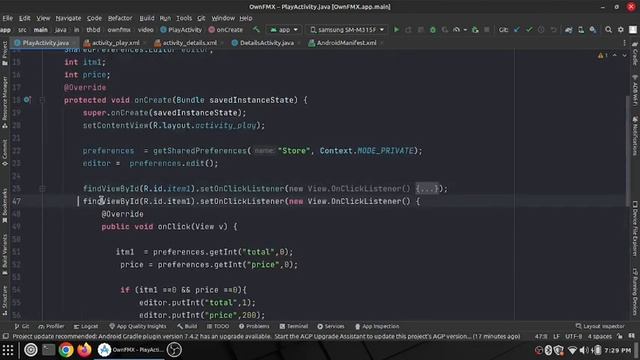
Task: Open editor tabs overflow menu
Action: pos(624,43)
